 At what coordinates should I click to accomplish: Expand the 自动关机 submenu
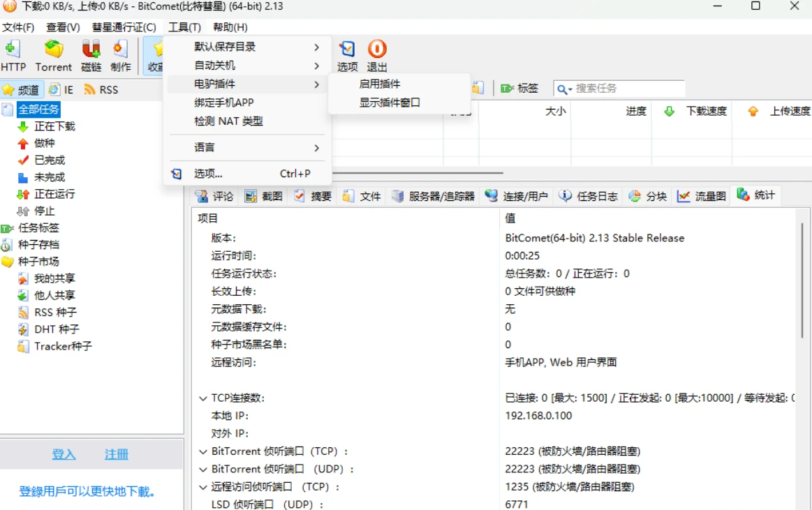click(x=248, y=66)
